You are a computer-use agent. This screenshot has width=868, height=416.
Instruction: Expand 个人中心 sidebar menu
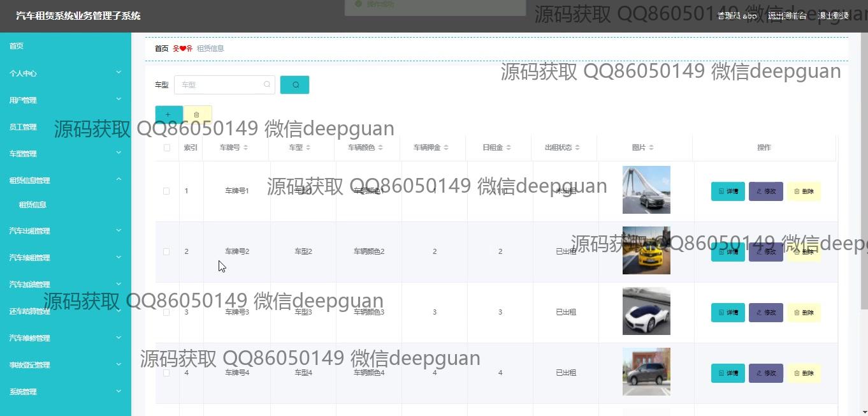tap(65, 73)
